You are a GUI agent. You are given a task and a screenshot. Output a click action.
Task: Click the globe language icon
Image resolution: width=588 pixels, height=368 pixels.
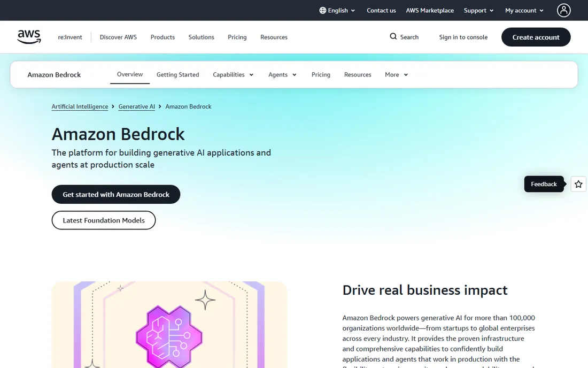click(x=322, y=11)
